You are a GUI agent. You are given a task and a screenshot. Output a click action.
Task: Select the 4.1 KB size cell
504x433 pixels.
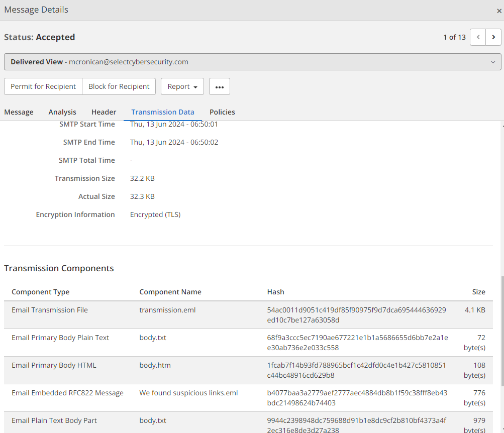(x=475, y=310)
